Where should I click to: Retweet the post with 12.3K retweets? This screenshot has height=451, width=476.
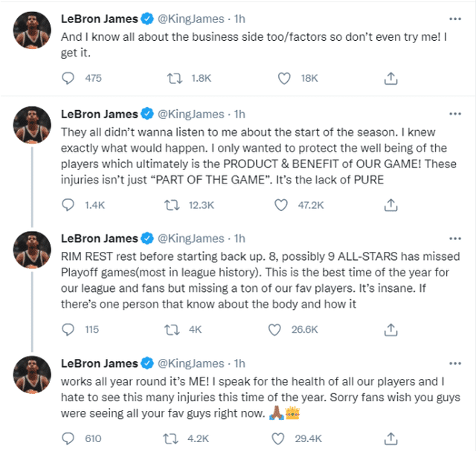(172, 205)
